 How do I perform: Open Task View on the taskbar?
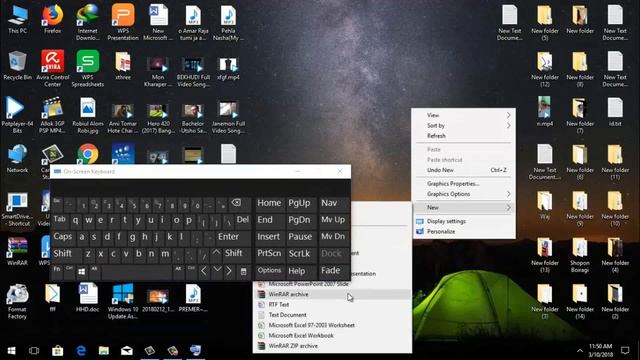[34, 351]
